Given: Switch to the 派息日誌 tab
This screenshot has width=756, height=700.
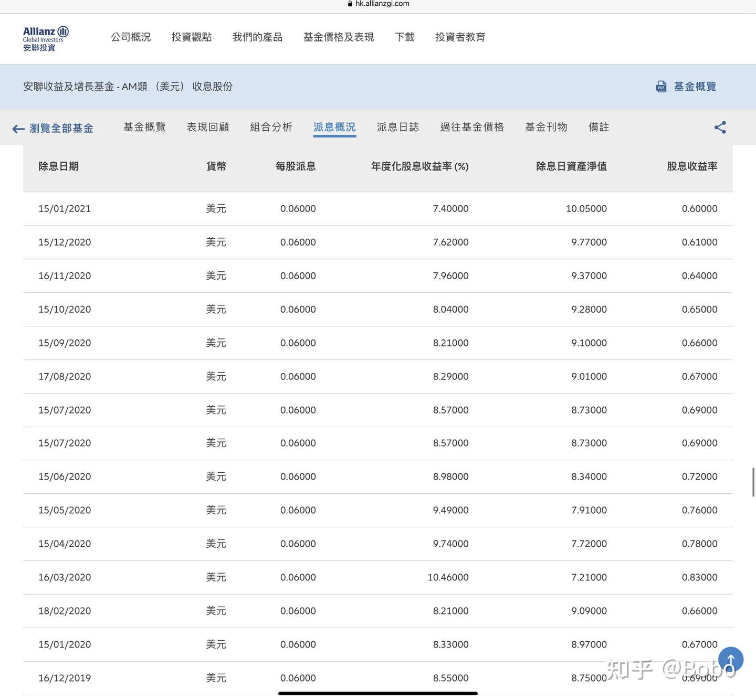Looking at the screenshot, I should [398, 127].
